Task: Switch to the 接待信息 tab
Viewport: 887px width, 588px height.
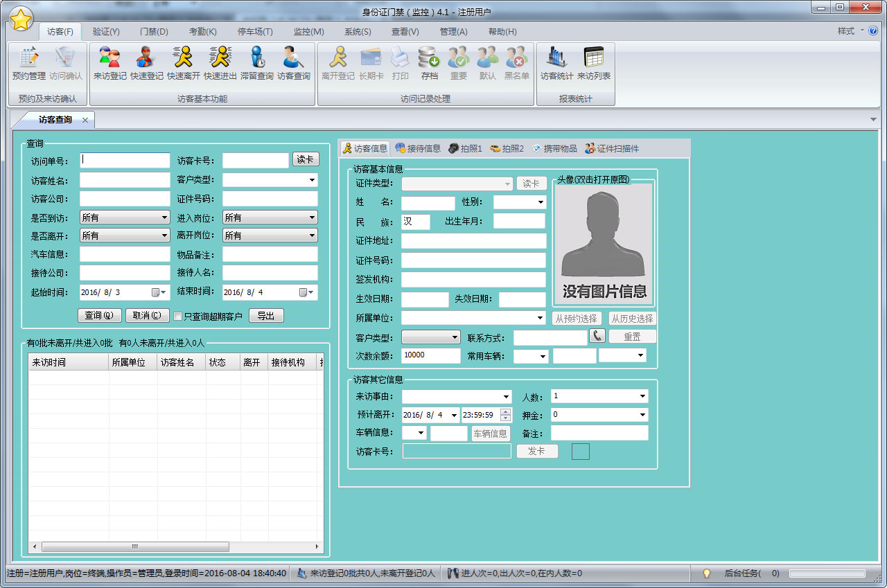Action: click(x=418, y=148)
